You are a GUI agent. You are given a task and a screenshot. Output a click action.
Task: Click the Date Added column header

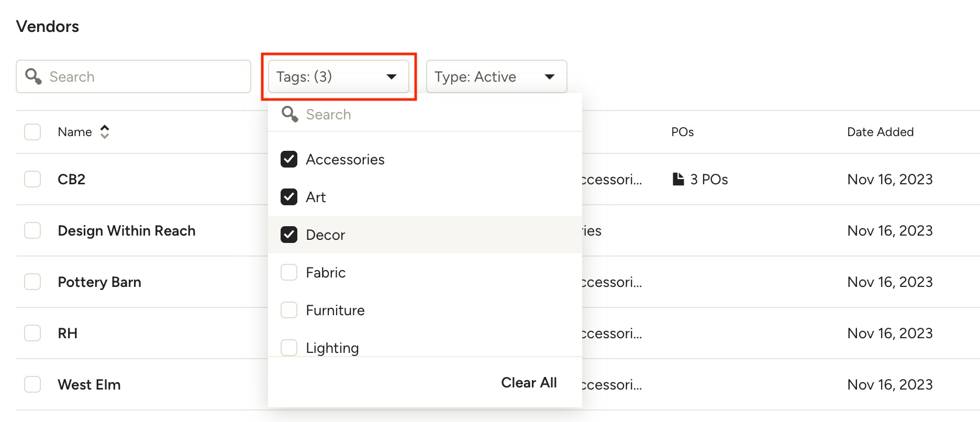(880, 132)
